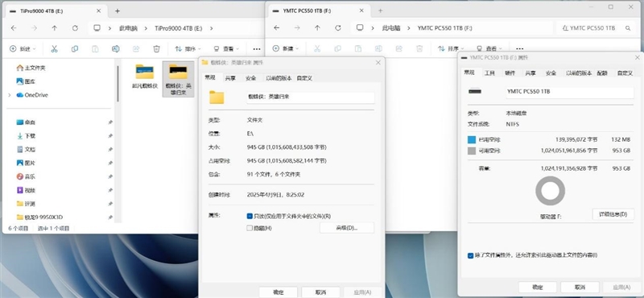Image resolution: width=644 pixels, height=298 pixels.
Task: Click 详细信息(D) in drive properties
Action: (613, 214)
